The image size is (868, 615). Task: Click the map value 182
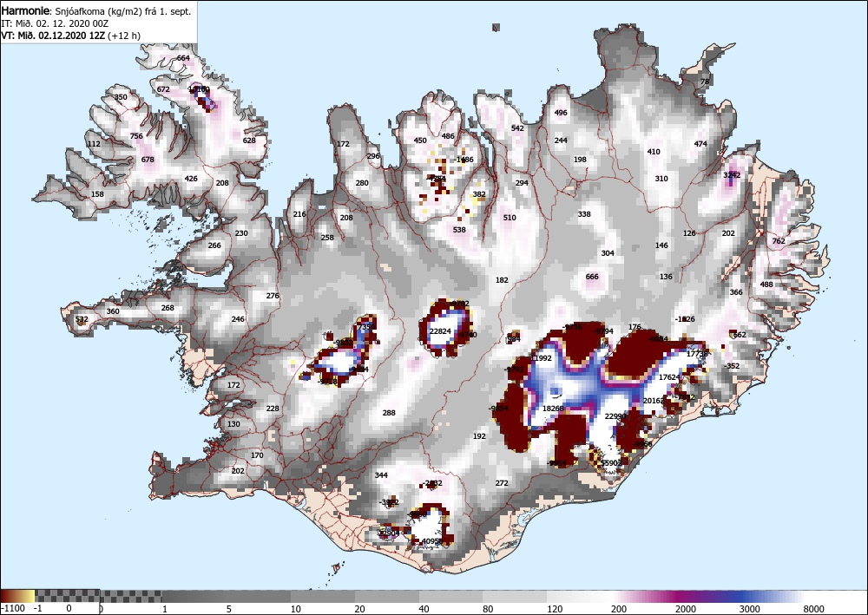pos(502,280)
